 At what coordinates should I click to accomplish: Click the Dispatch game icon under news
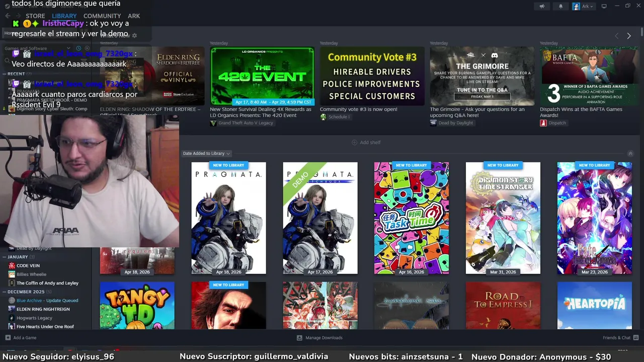click(x=543, y=123)
